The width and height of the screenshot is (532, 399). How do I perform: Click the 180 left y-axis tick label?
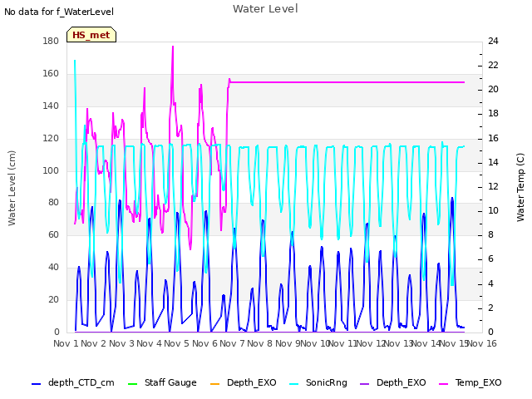coord(51,41)
